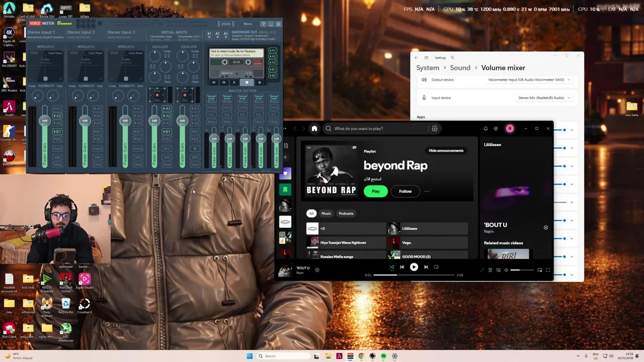Toggle A1 bus on Voicemeeter Input strip

tap(167, 109)
